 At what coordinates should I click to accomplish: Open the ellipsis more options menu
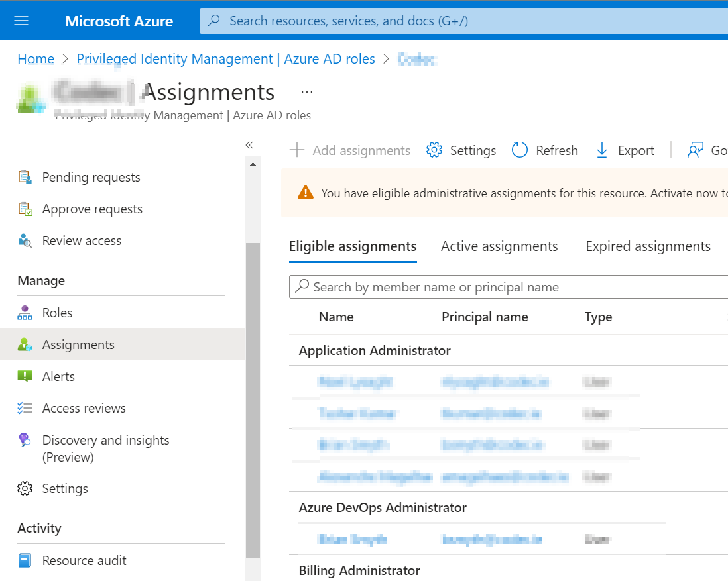(x=307, y=92)
